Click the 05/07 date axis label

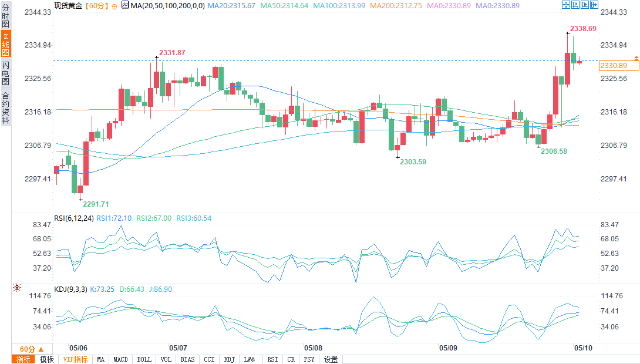[178, 348]
